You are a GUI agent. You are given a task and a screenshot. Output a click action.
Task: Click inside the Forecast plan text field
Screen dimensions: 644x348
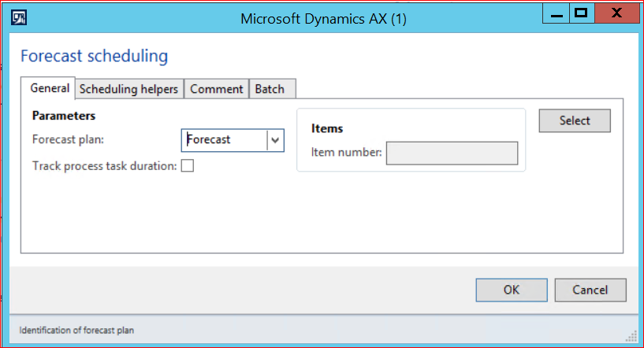[x=224, y=140]
